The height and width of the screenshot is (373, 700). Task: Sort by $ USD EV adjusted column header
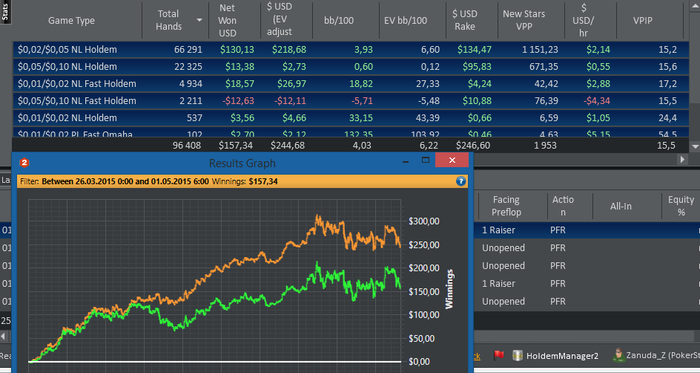click(279, 19)
